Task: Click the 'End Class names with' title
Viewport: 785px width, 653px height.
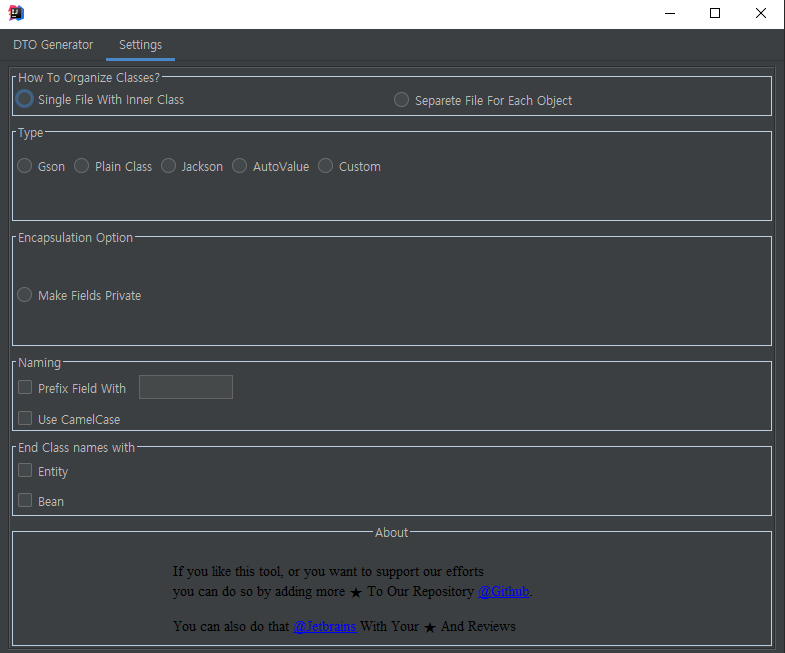Action: pos(77,448)
